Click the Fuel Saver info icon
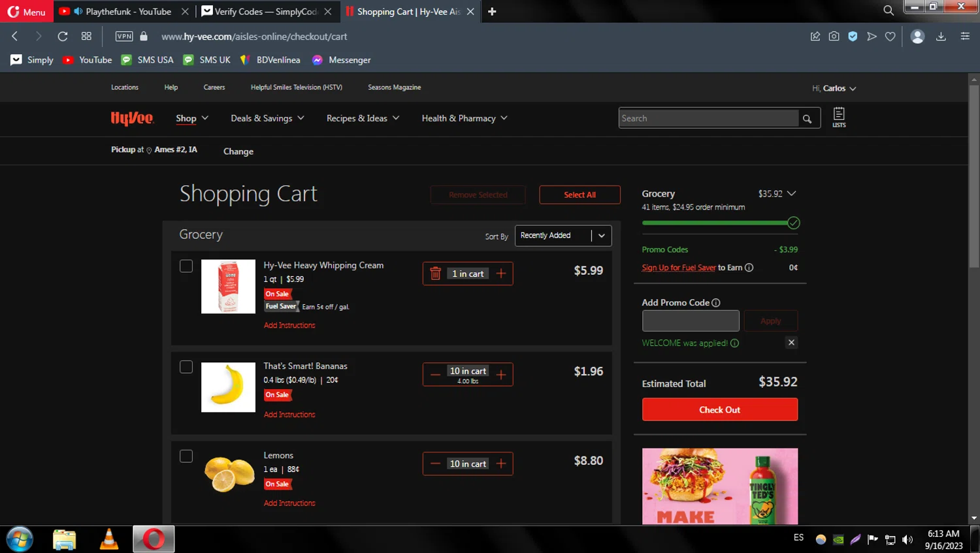Image resolution: width=980 pixels, height=553 pixels. pos(749,268)
